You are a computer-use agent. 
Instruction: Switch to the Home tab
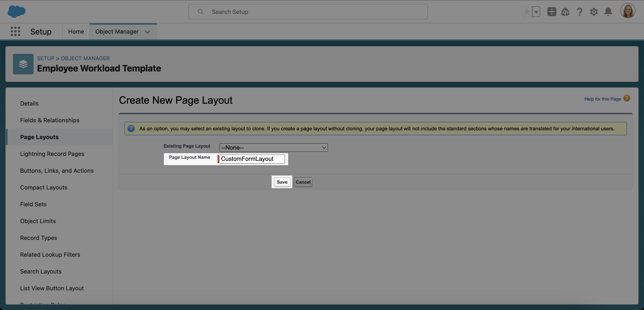tap(76, 32)
